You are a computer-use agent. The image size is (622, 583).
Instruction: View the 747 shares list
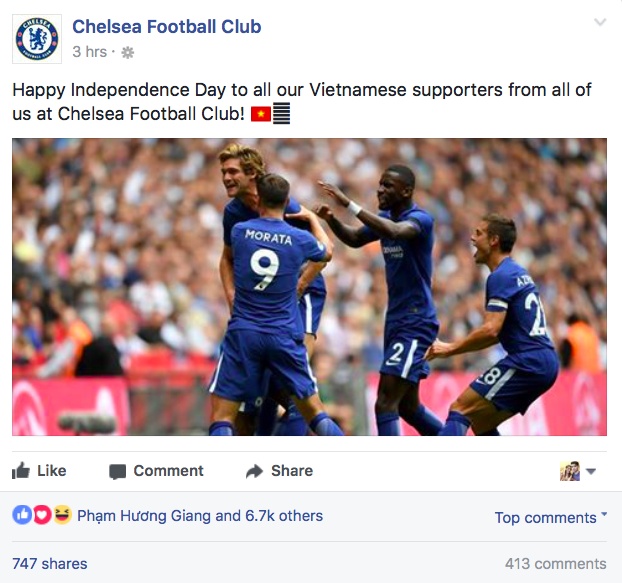pyautogui.click(x=50, y=564)
